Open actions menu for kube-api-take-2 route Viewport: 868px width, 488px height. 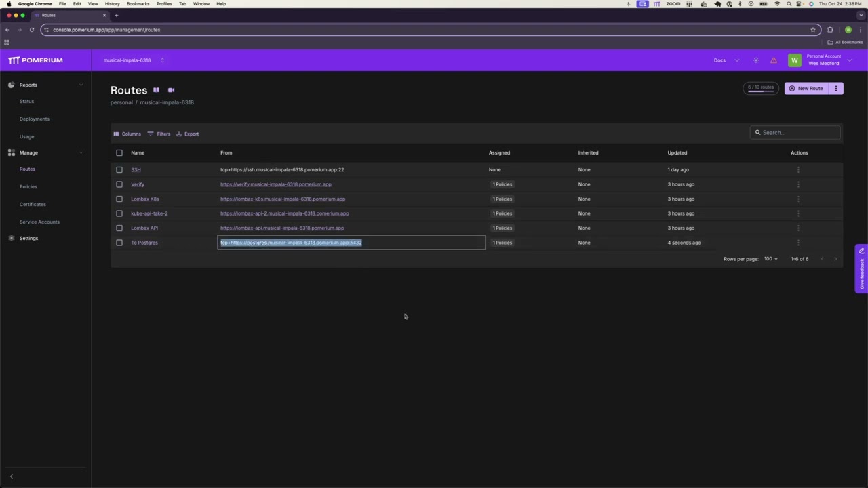coord(798,213)
